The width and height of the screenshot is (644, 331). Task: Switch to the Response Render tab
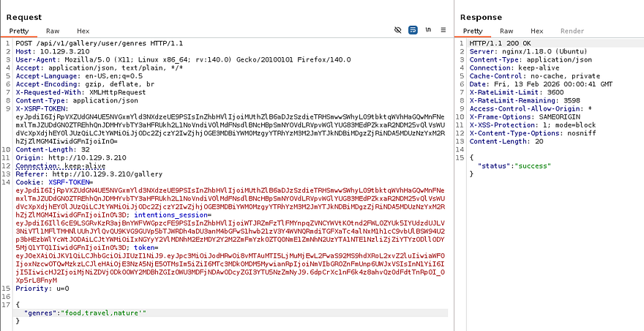coord(572,31)
